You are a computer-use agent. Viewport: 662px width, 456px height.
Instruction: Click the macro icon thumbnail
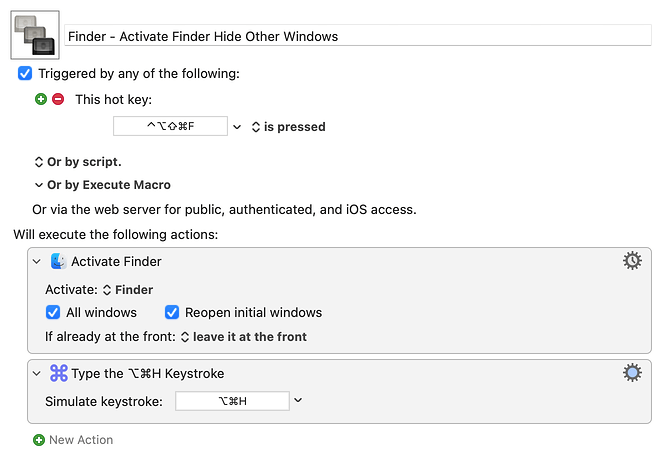tap(35, 35)
